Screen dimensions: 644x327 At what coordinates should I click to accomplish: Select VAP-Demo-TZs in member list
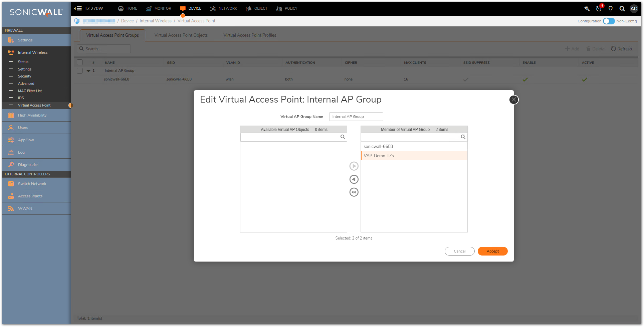(x=414, y=156)
